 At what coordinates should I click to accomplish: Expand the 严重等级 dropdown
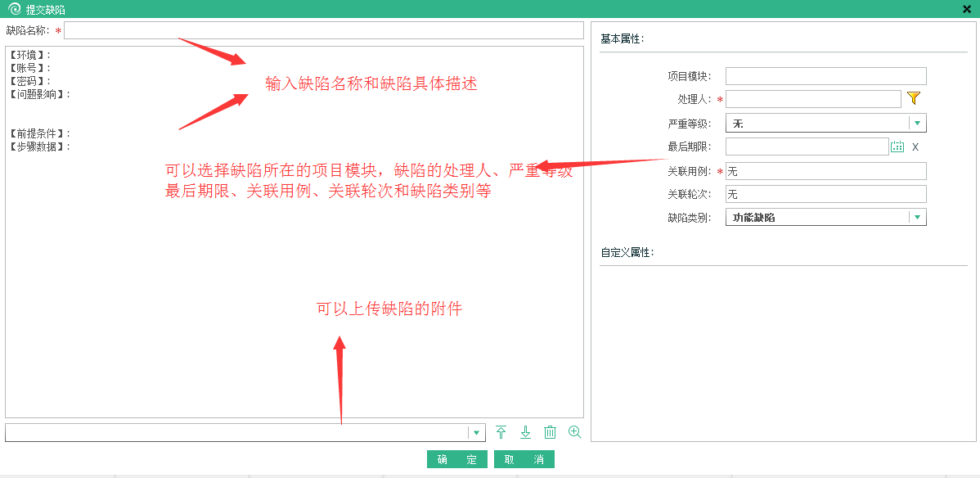917,123
